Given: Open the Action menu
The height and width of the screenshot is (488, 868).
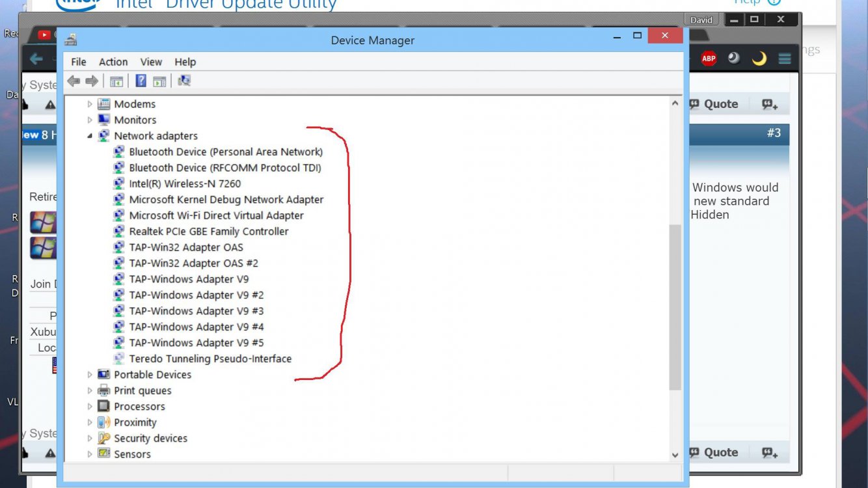Looking at the screenshot, I should pyautogui.click(x=113, y=62).
